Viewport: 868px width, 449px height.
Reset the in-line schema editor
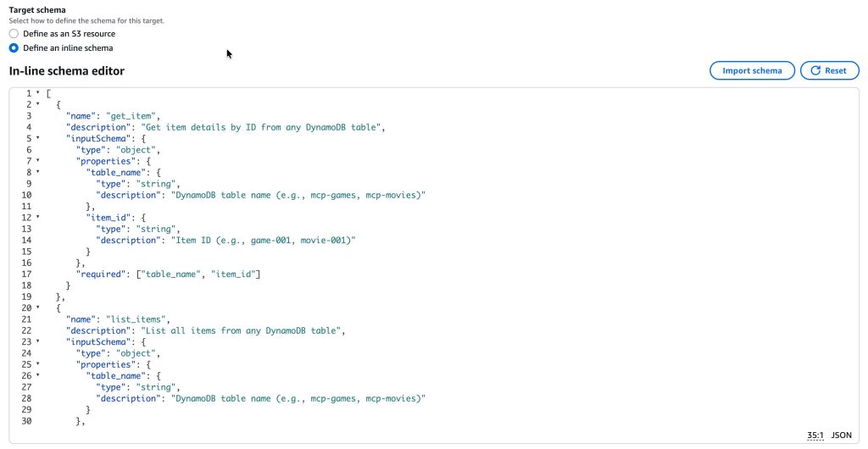828,71
